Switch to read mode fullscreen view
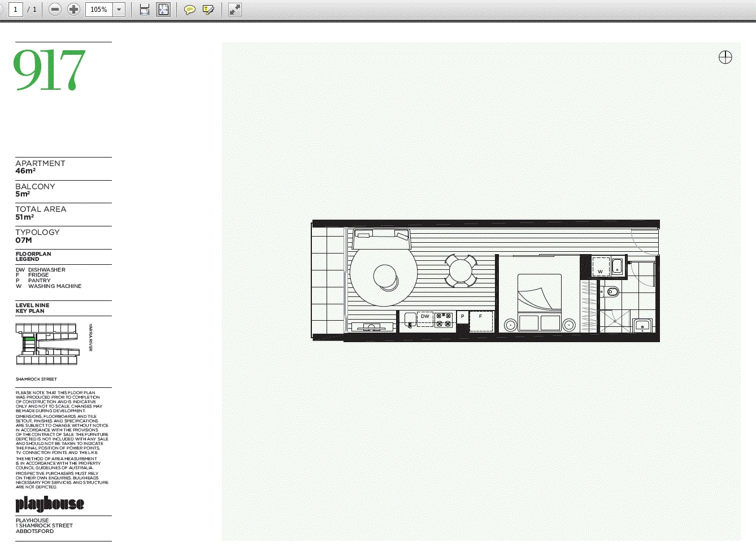 click(x=234, y=10)
